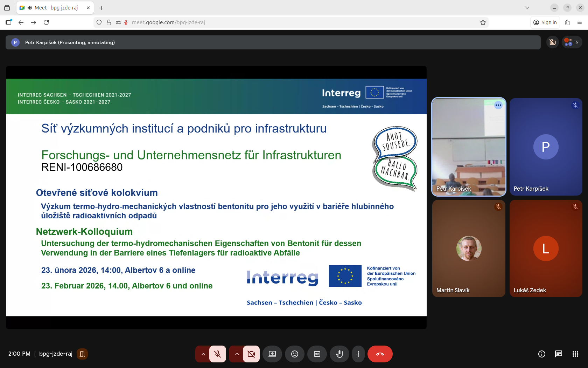Expand audio settings arrow next to microphone

203,354
